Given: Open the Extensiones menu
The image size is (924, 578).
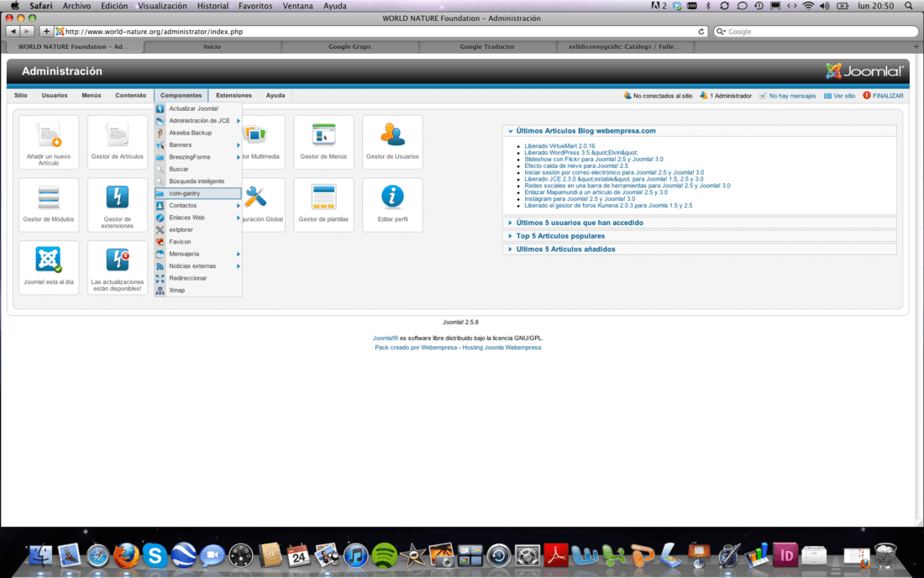Looking at the screenshot, I should click(x=234, y=96).
